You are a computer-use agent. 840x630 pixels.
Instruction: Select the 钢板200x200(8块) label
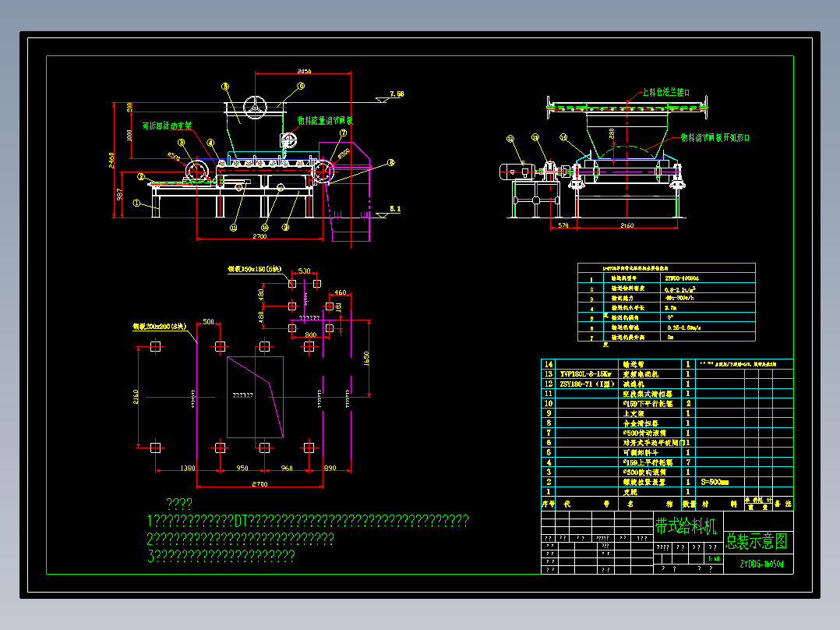[160, 326]
